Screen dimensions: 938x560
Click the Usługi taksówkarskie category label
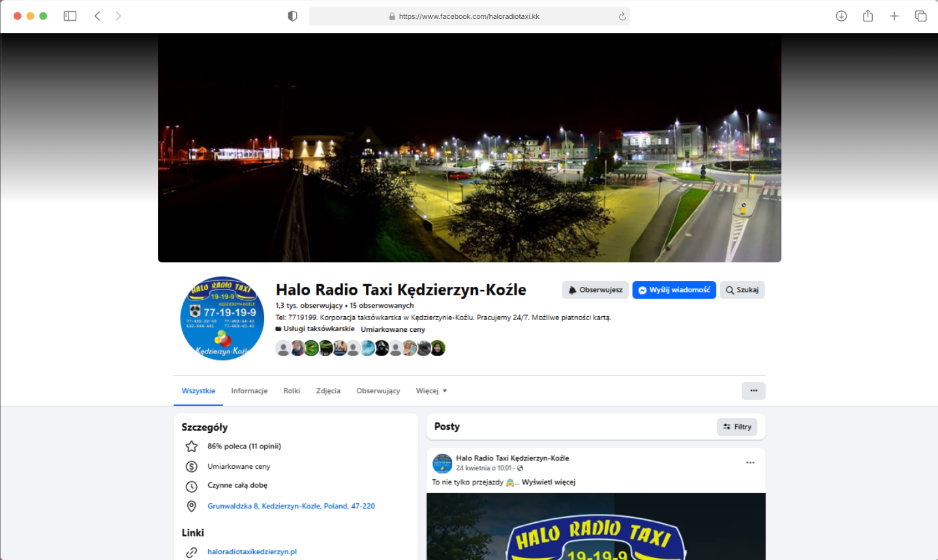(319, 329)
